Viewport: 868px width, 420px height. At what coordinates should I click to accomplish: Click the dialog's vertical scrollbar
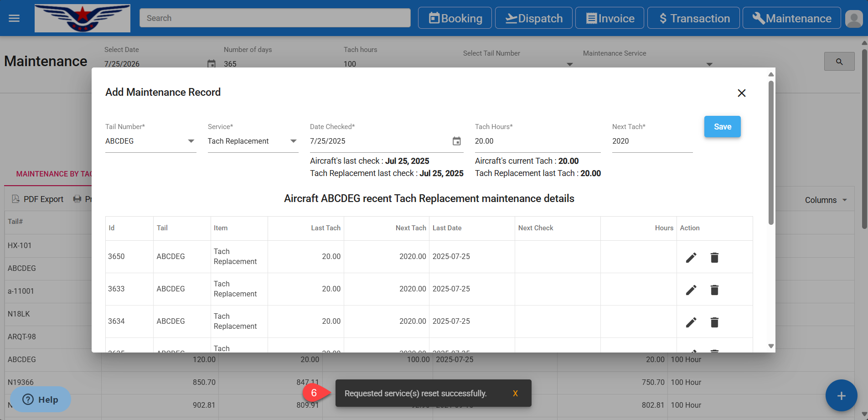771,153
